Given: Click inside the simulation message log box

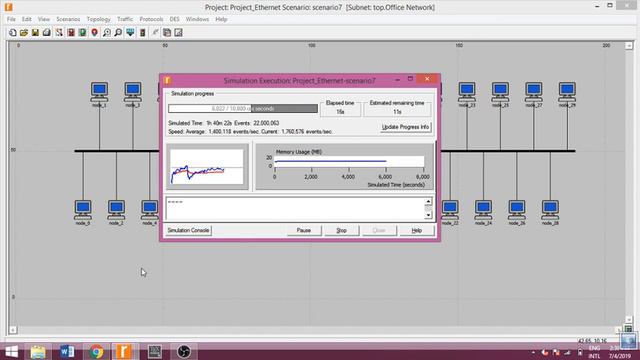Looking at the screenshot, I should coord(295,209).
